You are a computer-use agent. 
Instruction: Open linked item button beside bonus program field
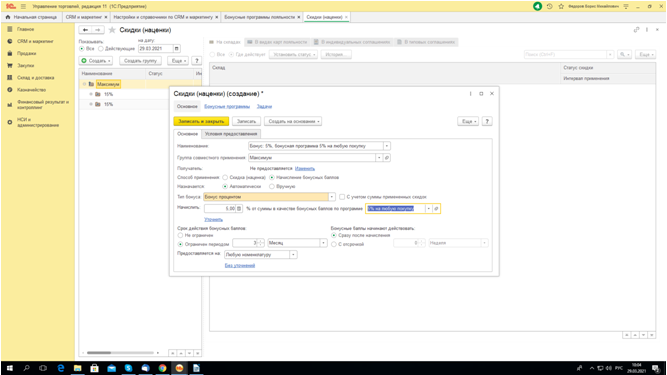click(436, 209)
